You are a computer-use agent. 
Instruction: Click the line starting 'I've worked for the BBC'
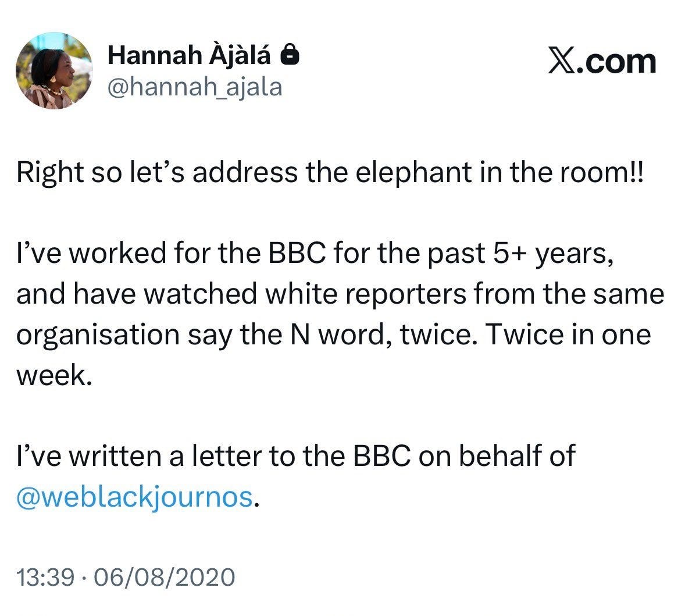pos(314,254)
